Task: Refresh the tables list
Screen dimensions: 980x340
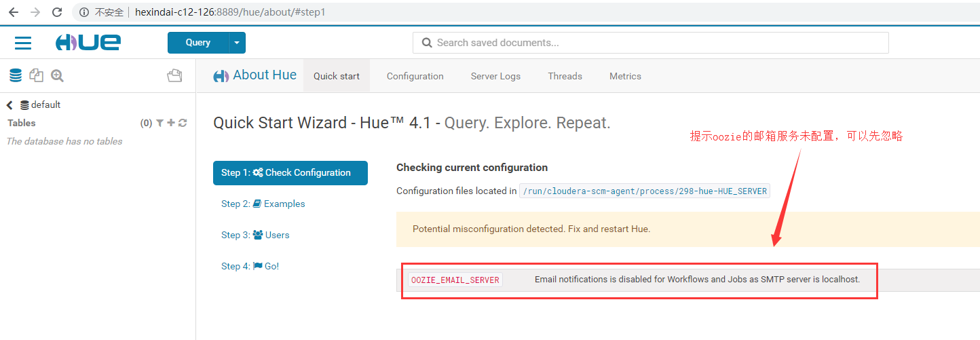Action: [183, 123]
